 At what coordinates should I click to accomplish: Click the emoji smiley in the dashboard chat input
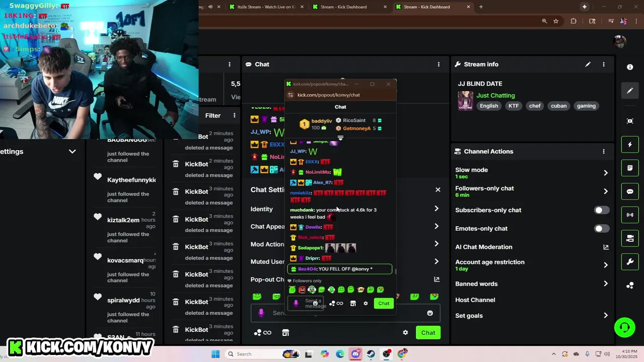[x=430, y=313]
